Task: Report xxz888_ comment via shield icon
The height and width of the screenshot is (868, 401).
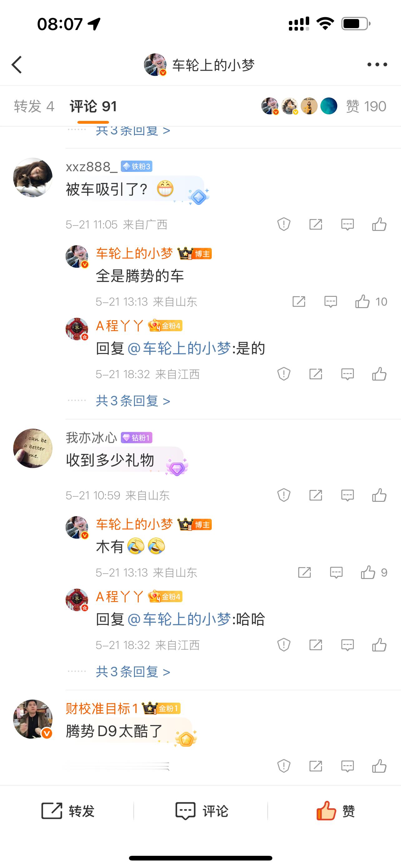Action: point(284,224)
